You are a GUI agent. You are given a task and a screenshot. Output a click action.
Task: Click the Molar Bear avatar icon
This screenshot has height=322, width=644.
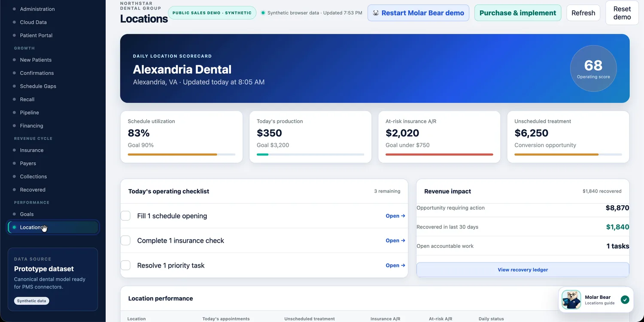point(571,300)
